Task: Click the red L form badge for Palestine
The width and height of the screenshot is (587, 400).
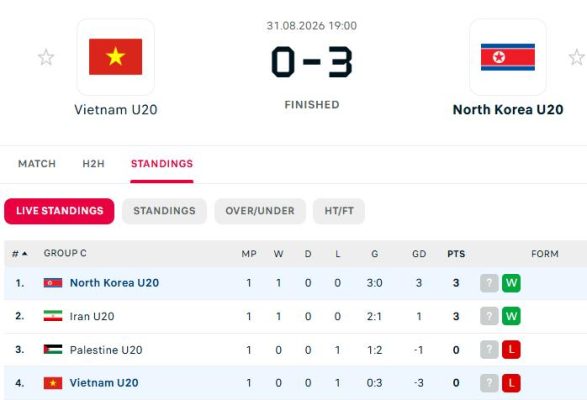Action: pos(511,349)
